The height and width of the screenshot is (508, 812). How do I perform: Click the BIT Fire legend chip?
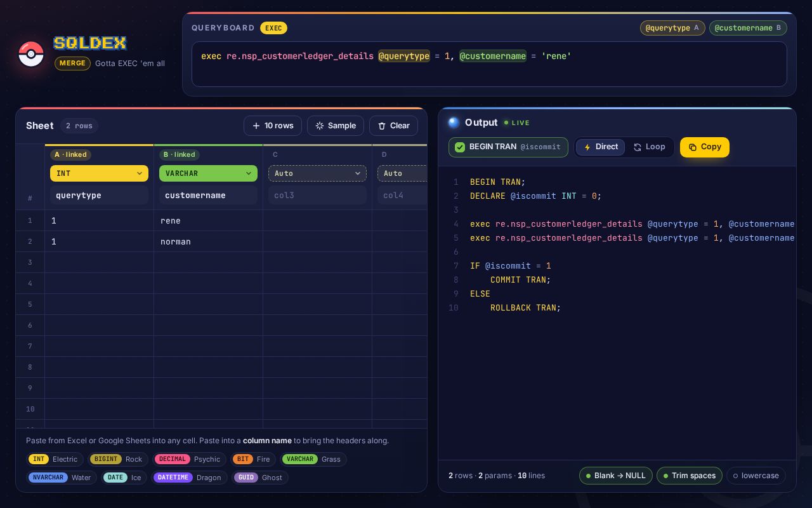tap(252, 459)
